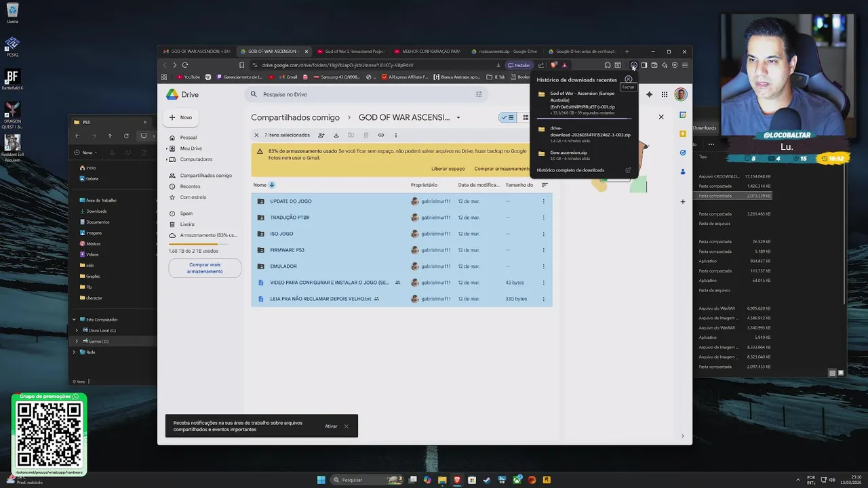
Task: Open more options for UPDATE DO JOGO
Action: [x=543, y=201]
